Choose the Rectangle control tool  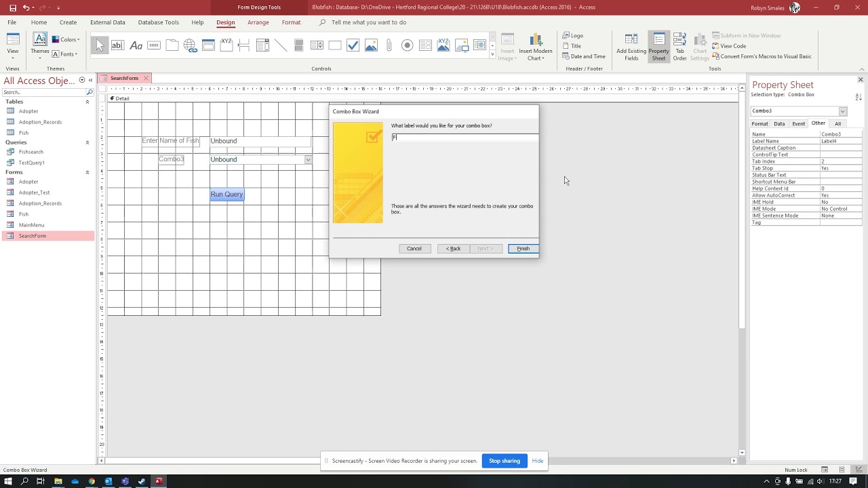point(335,45)
